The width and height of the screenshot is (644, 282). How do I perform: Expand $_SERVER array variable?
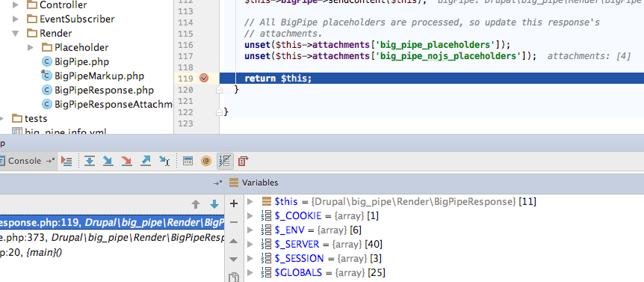[x=250, y=244]
